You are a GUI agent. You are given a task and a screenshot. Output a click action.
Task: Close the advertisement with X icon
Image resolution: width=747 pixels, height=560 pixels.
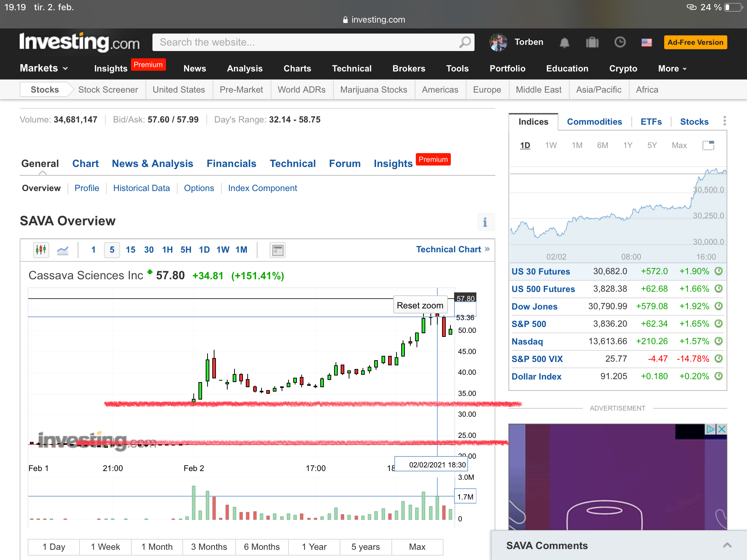point(721,429)
